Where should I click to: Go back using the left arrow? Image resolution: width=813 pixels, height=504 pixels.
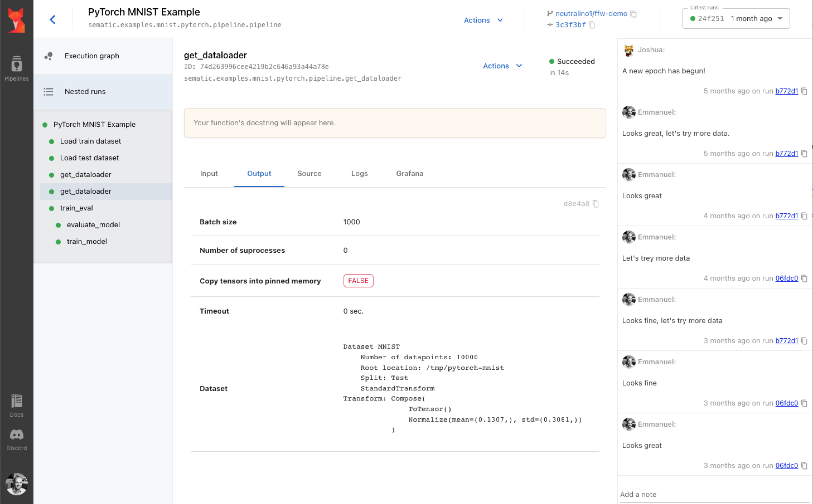coord(53,19)
